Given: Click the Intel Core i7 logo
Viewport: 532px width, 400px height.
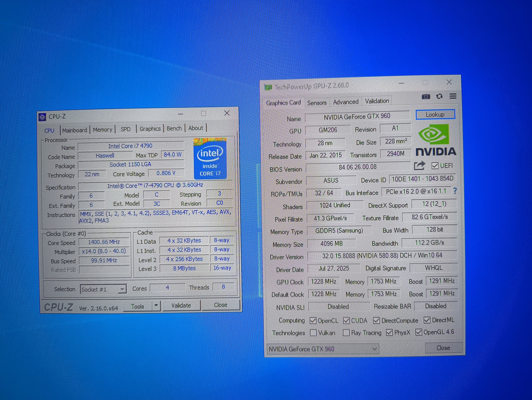Looking at the screenshot, I should [210, 158].
